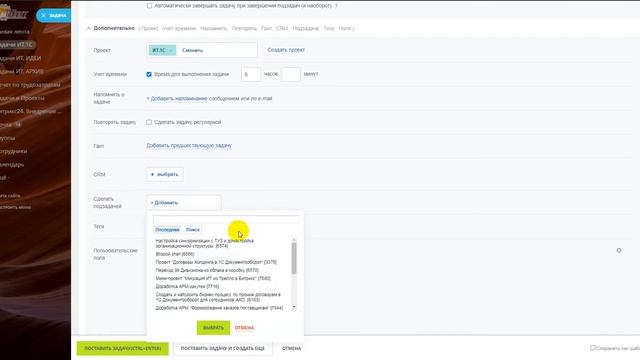The height and width of the screenshot is (360, 640).
Task: Click '+ Добавить' in subtasks field
Action: [164, 202]
